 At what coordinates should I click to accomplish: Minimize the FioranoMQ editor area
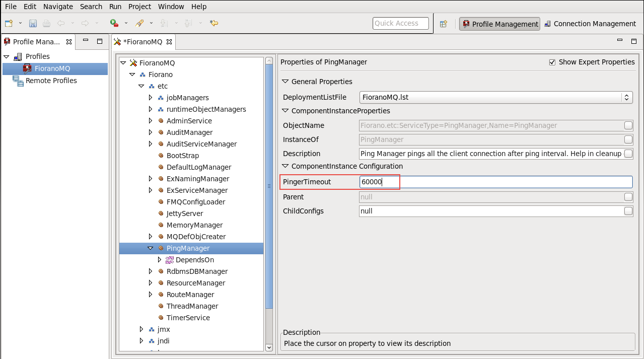coord(620,40)
